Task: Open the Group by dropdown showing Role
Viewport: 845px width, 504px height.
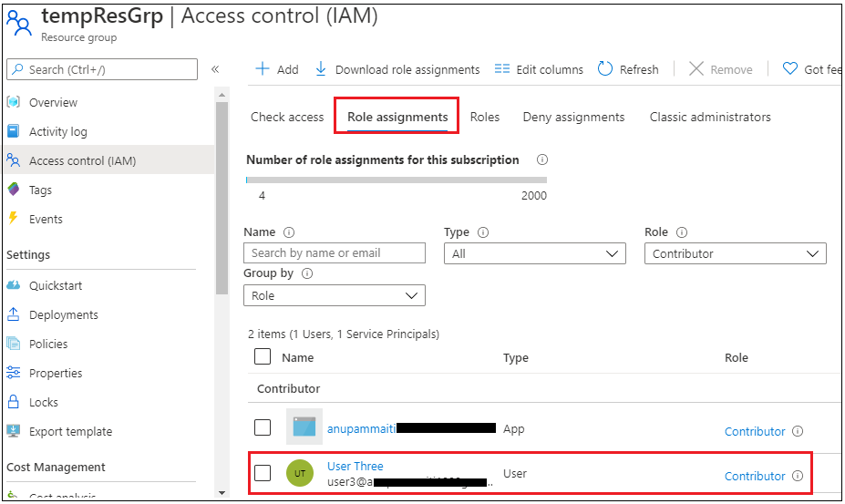Action: (x=335, y=295)
